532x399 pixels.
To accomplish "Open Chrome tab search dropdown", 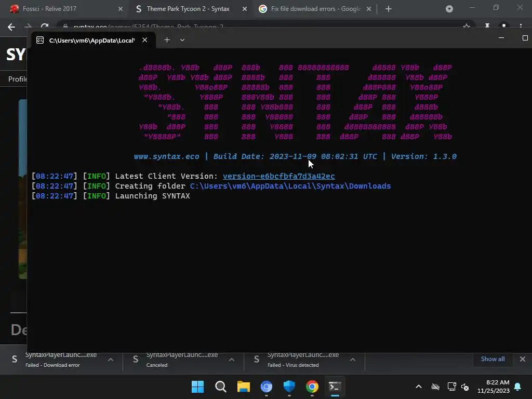I will [x=449, y=9].
